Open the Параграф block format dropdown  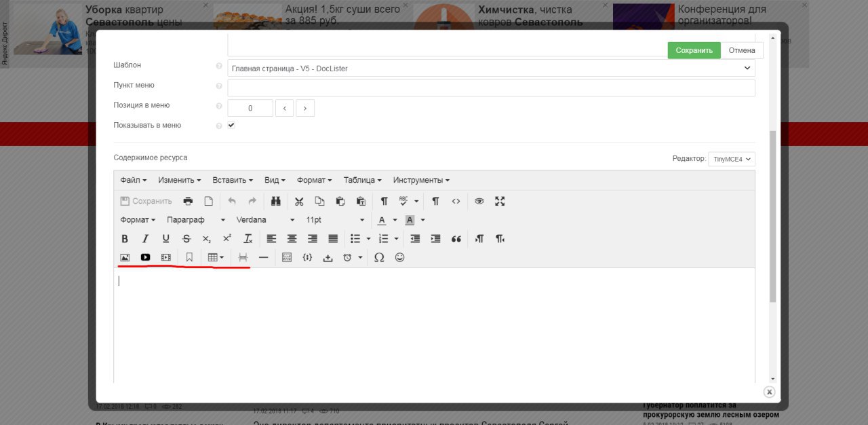195,220
